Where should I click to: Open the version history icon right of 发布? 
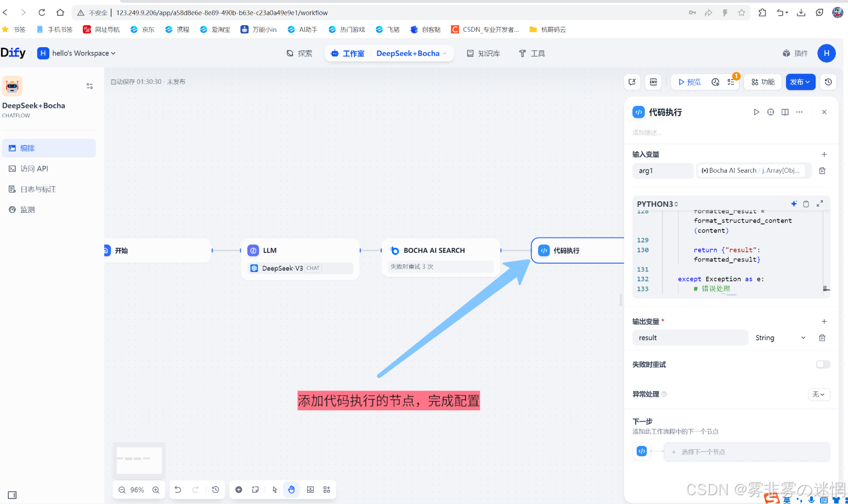pyautogui.click(x=828, y=82)
